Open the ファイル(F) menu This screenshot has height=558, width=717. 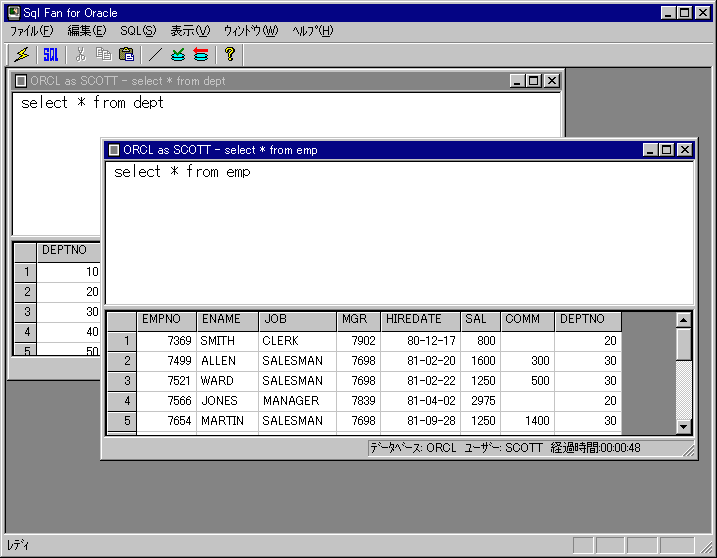click(x=32, y=31)
